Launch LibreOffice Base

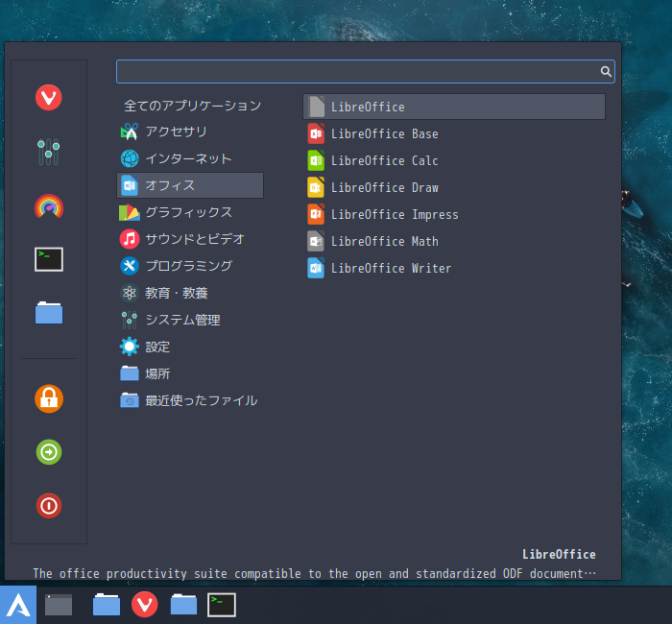pos(454,133)
